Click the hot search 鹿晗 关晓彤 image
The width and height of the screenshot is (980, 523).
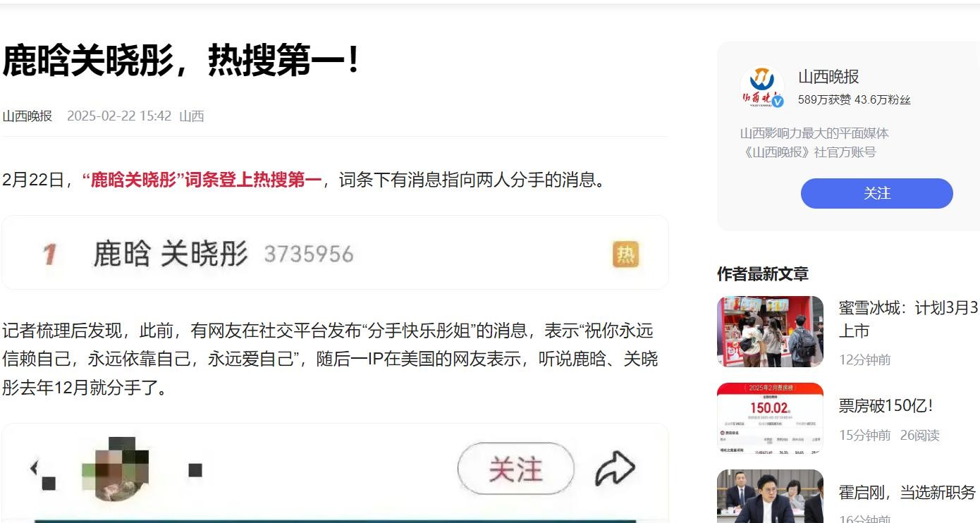(335, 252)
